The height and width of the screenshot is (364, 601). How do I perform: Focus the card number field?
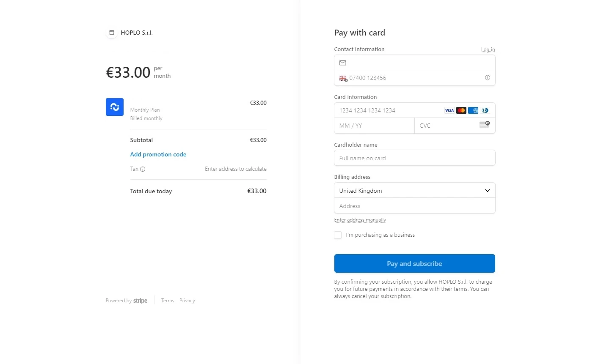[389, 110]
